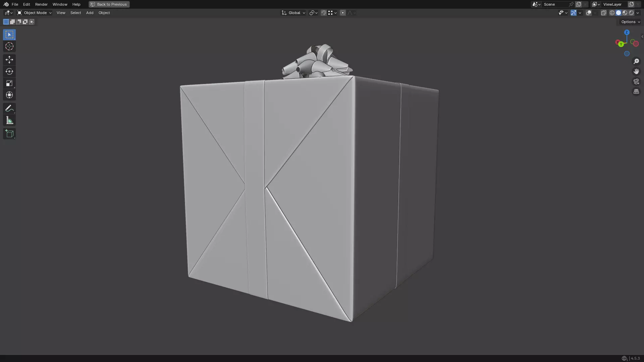Open the Options dropdown
The width and height of the screenshot is (644, 362).
pyautogui.click(x=631, y=22)
